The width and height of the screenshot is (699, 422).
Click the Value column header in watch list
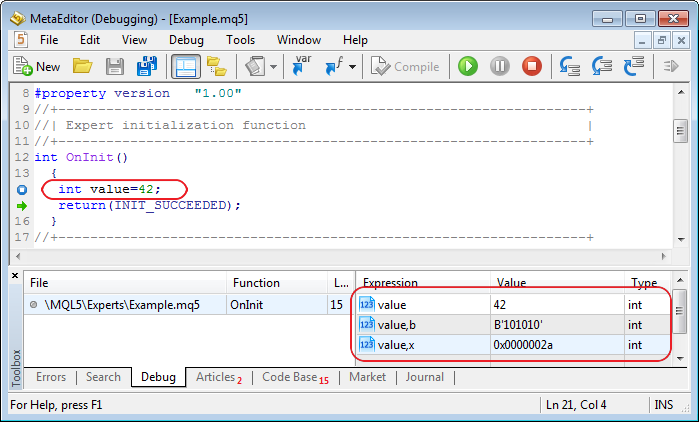[557, 283]
